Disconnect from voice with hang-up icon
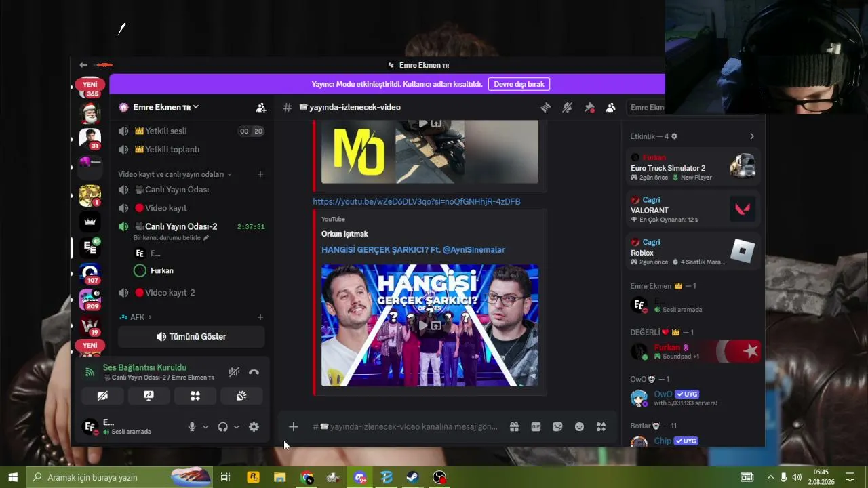Image resolution: width=868 pixels, height=488 pixels. click(254, 371)
